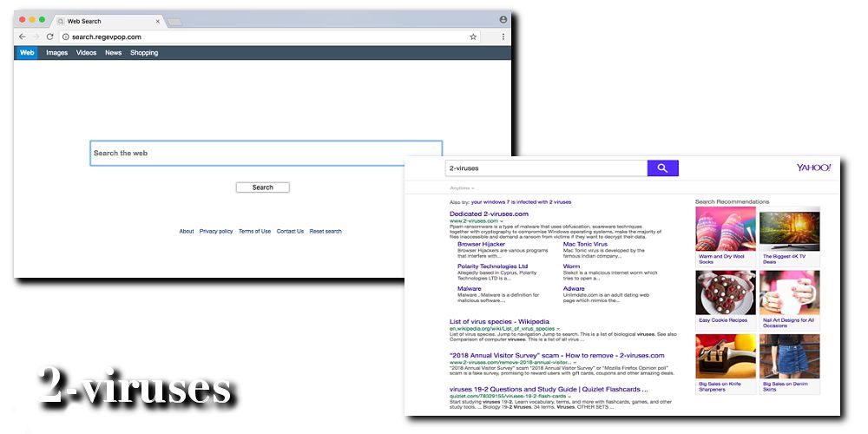Viewport: 868px width, 434px height.
Task: Click the Easy Cookie Recipes thumbnail
Action: (726, 293)
